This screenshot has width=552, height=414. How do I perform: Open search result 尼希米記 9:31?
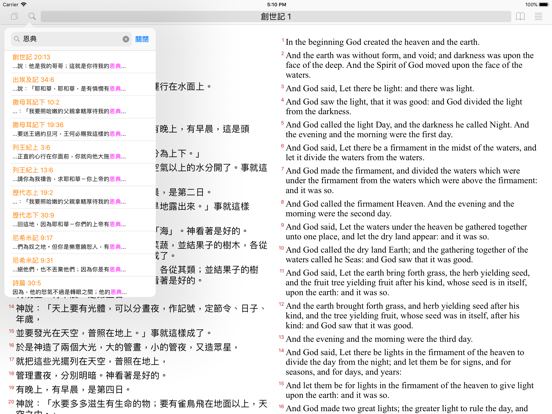[x=80, y=264]
